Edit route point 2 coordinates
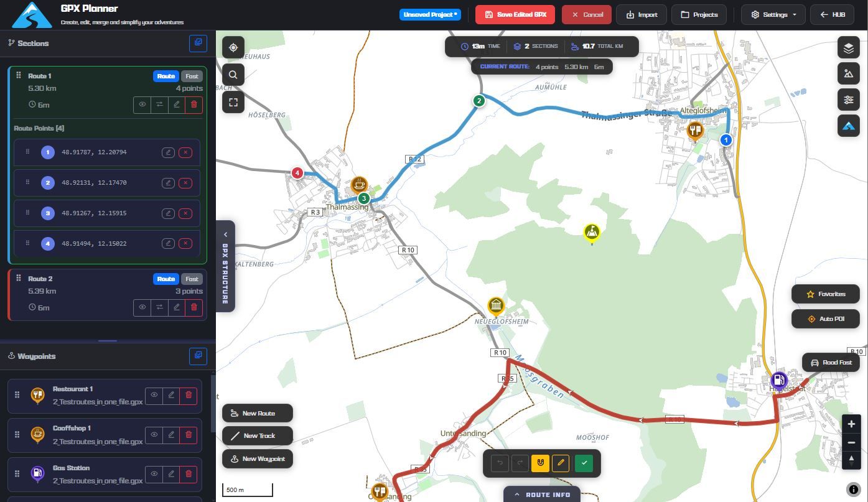Screen dimensions: 868x502 pyautogui.click(x=168, y=183)
